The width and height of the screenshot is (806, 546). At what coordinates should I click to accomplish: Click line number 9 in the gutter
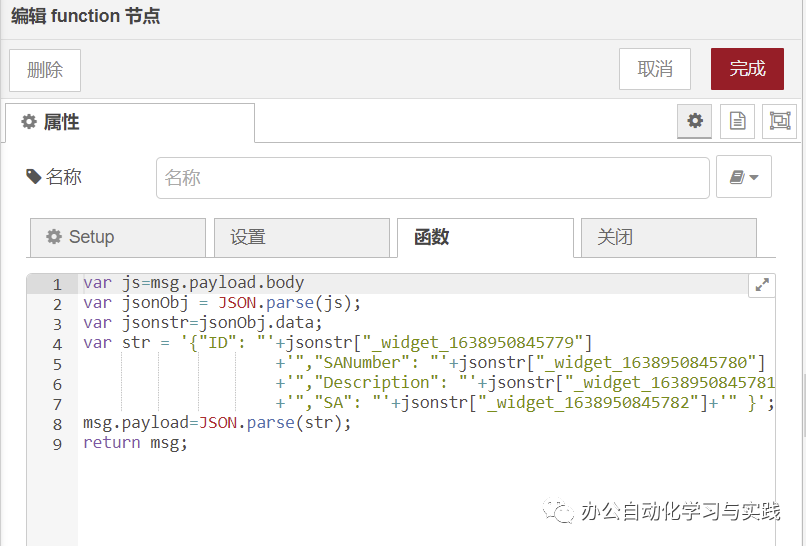pos(57,444)
